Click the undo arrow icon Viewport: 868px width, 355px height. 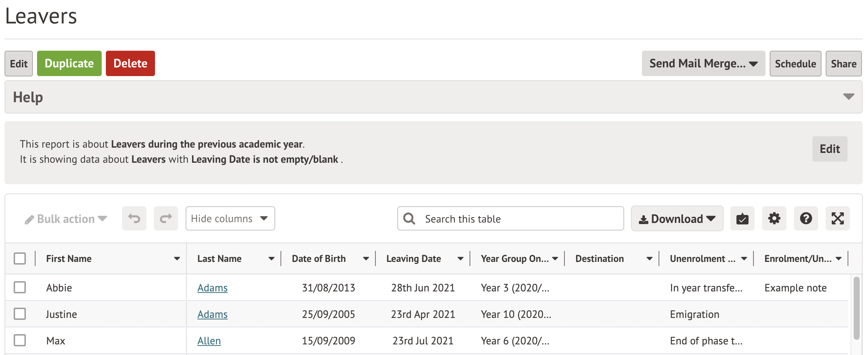[x=134, y=218]
